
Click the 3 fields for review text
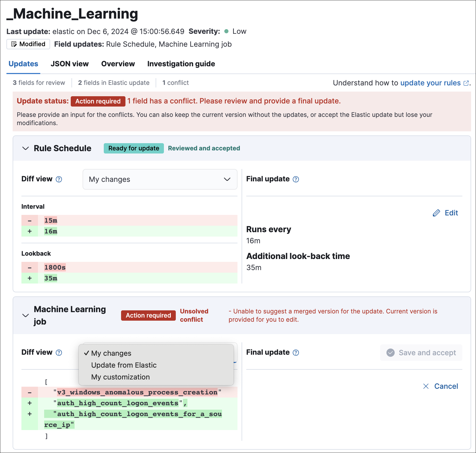tap(39, 83)
